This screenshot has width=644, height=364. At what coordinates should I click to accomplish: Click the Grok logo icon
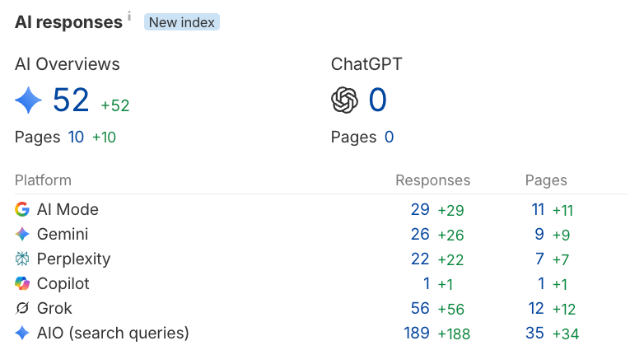click(22, 308)
